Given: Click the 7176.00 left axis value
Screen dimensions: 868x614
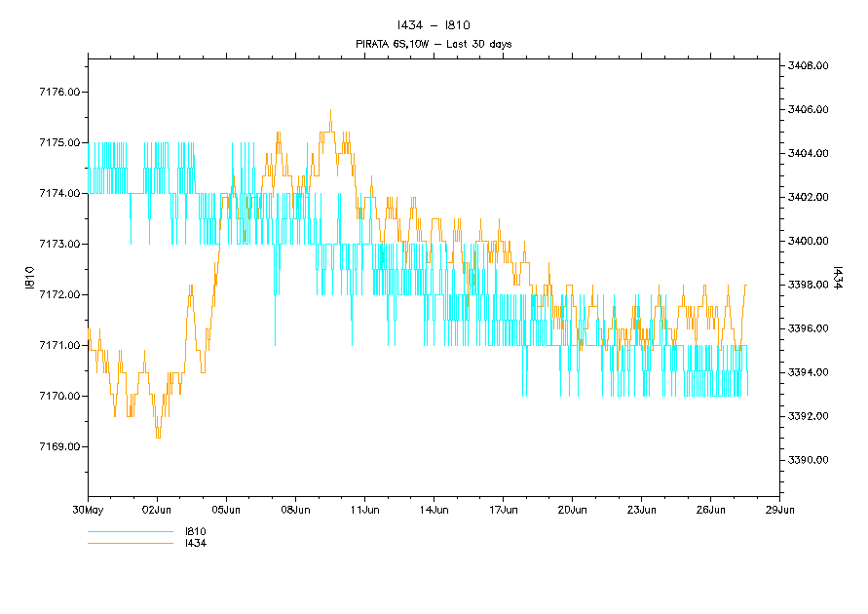Looking at the screenshot, I should (58, 92).
